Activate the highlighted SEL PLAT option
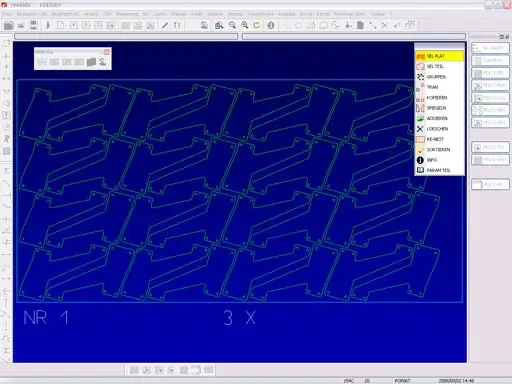 [439, 56]
